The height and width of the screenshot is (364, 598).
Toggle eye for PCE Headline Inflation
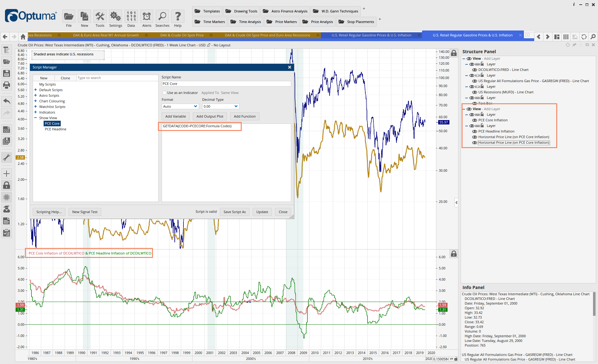point(475,131)
